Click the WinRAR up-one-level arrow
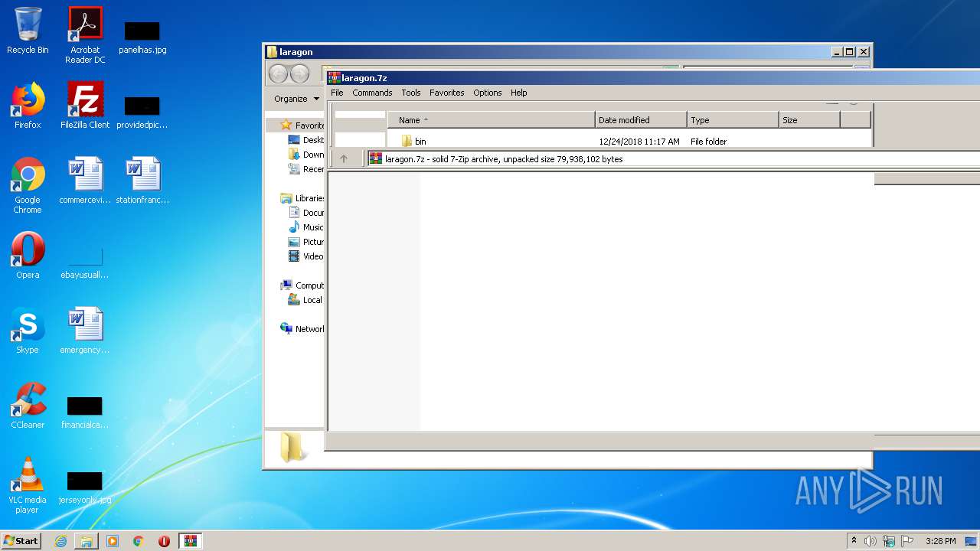Image resolution: width=980 pixels, height=551 pixels. coord(344,159)
